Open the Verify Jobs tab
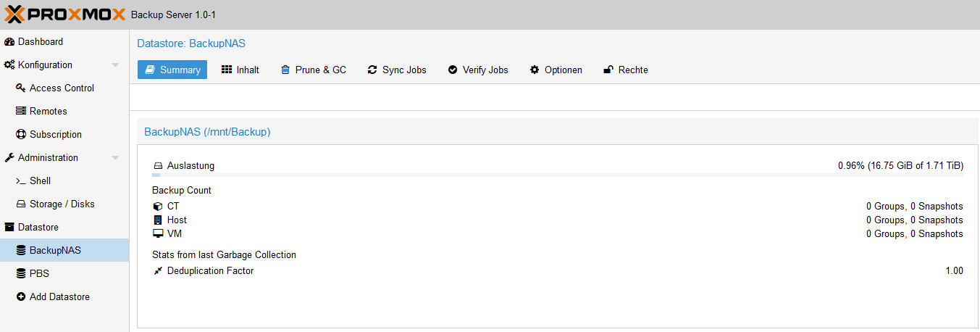Viewport: 980px width, 332px height. [x=478, y=70]
